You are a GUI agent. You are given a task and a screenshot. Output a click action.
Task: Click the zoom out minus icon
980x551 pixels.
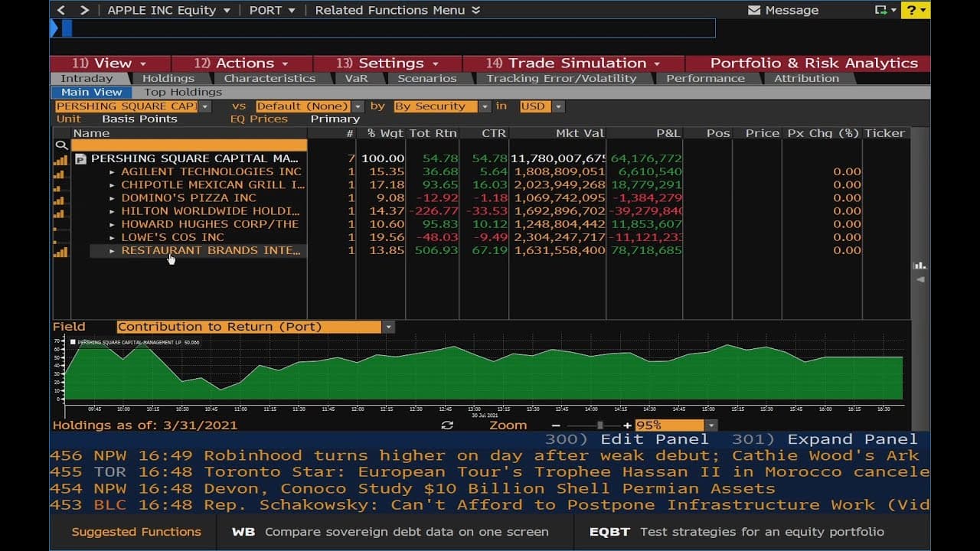pyautogui.click(x=556, y=425)
